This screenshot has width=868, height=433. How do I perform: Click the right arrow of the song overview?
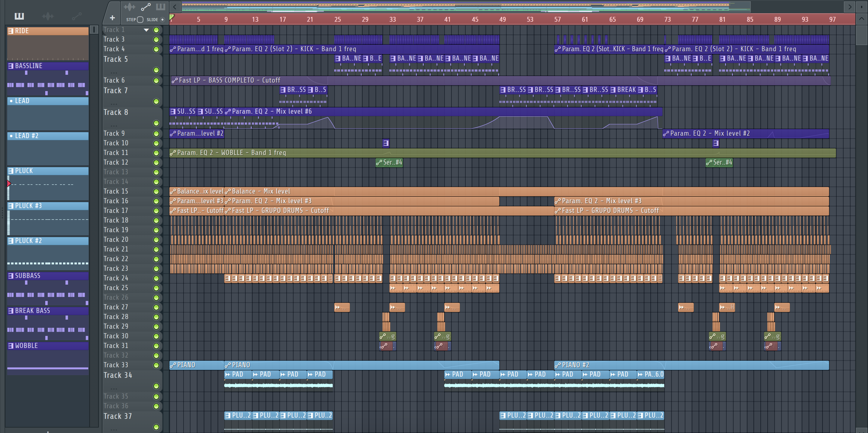click(x=850, y=6)
